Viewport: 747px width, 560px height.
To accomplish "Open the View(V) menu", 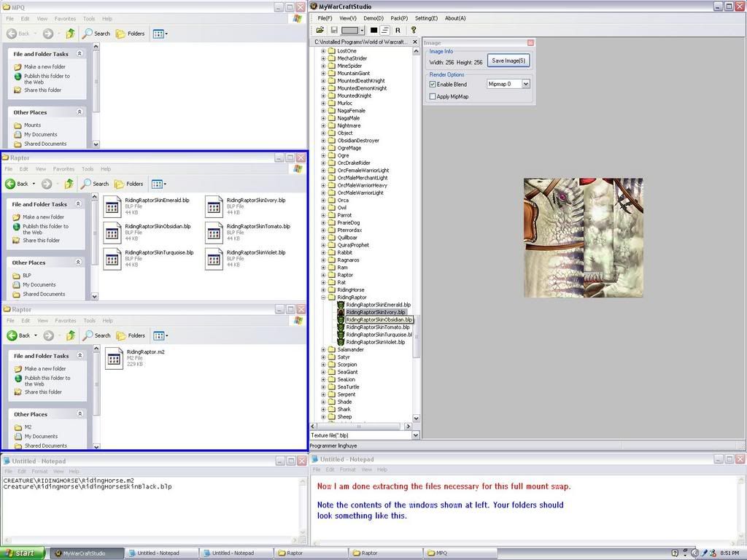I will pyautogui.click(x=348, y=18).
